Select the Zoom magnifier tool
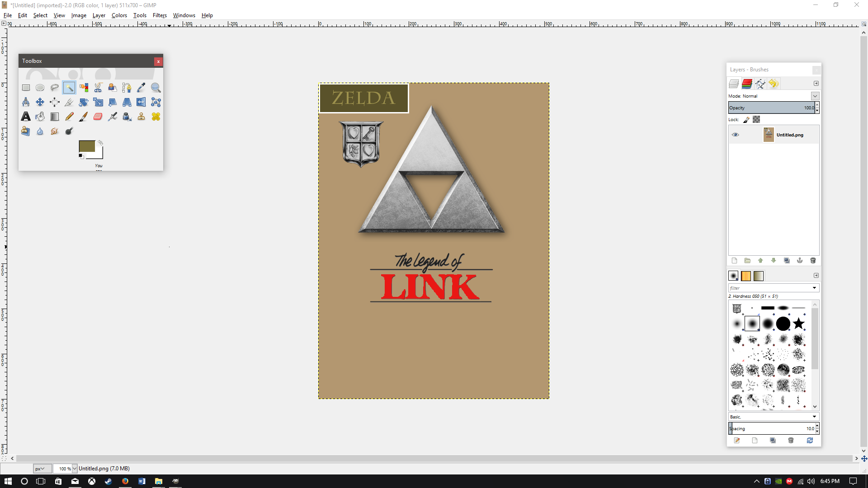The width and height of the screenshot is (868, 488). tap(156, 88)
